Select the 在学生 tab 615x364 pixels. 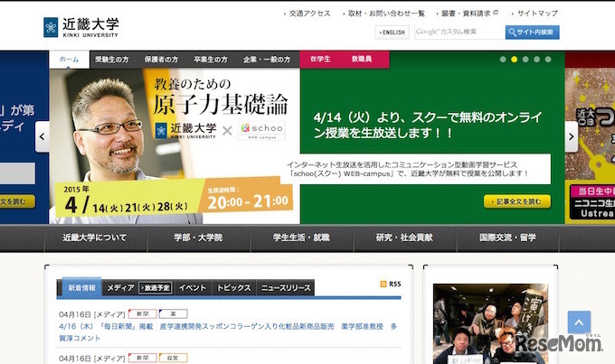[x=320, y=60]
